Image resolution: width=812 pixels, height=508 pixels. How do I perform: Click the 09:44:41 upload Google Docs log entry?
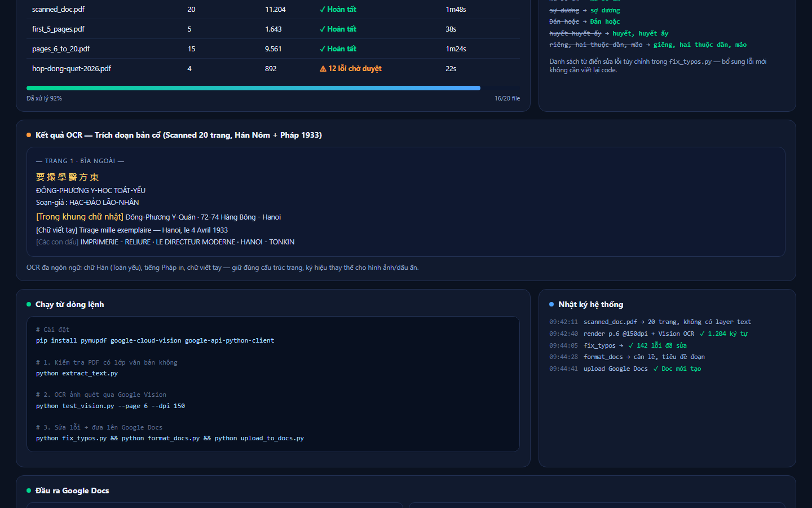pos(625,369)
